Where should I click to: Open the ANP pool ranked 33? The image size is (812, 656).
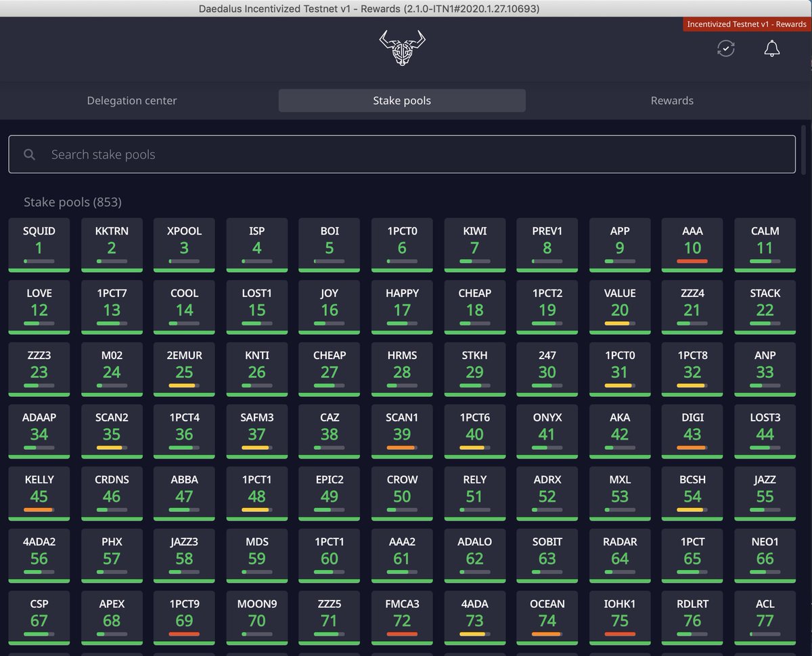[x=765, y=369]
